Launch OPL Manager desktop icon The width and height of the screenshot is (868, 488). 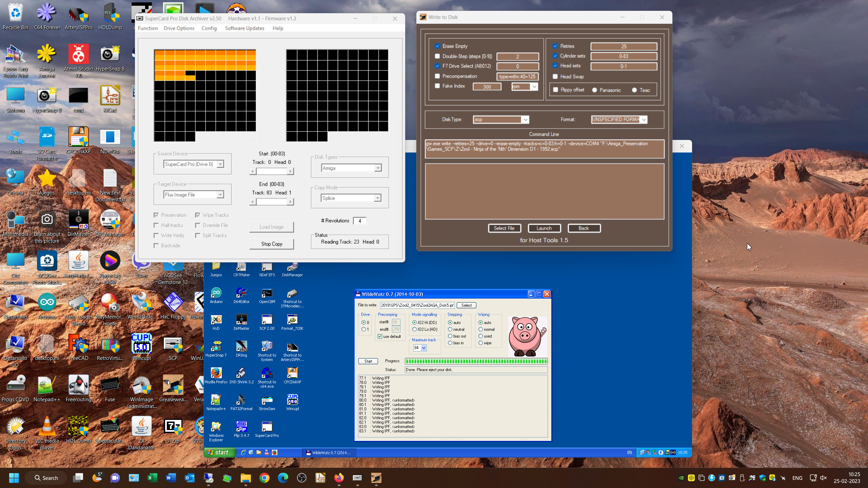(x=110, y=223)
